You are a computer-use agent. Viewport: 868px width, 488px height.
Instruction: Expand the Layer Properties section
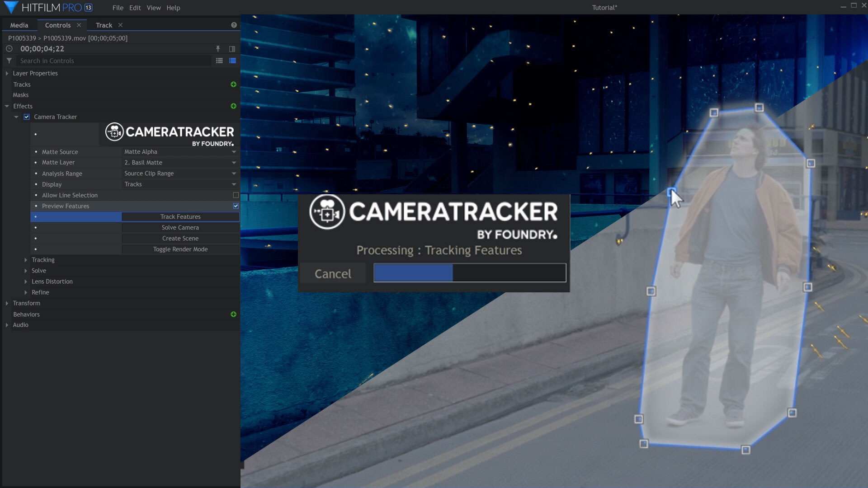pyautogui.click(x=7, y=73)
